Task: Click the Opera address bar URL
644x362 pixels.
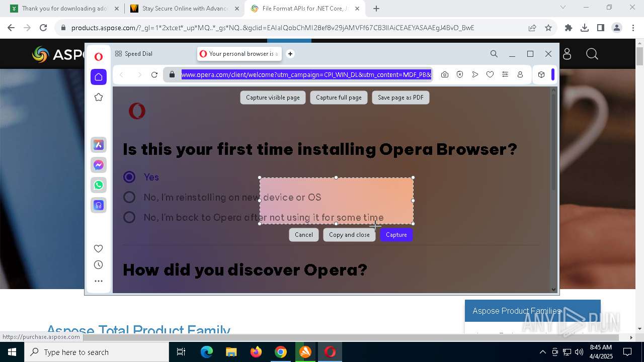Action: pos(306,74)
